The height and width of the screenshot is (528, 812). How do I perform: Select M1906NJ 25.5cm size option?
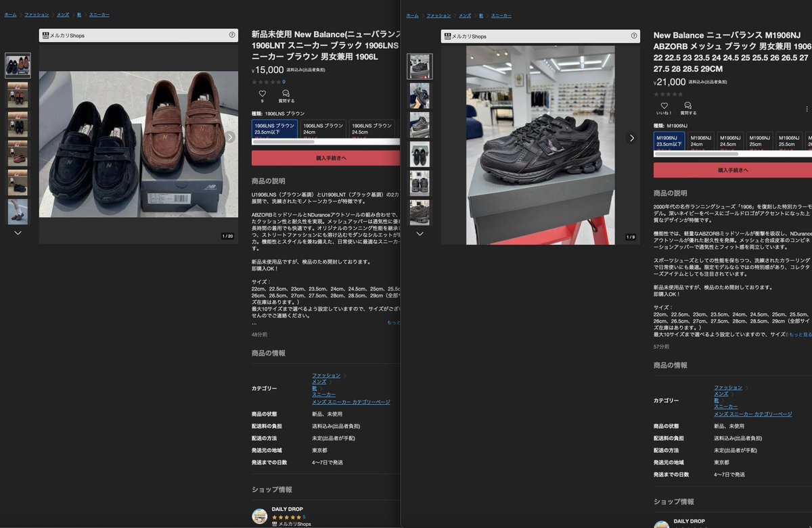pos(789,141)
